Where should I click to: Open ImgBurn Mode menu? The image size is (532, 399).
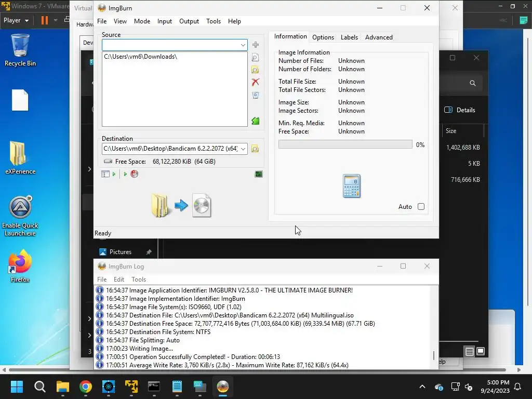tap(142, 21)
